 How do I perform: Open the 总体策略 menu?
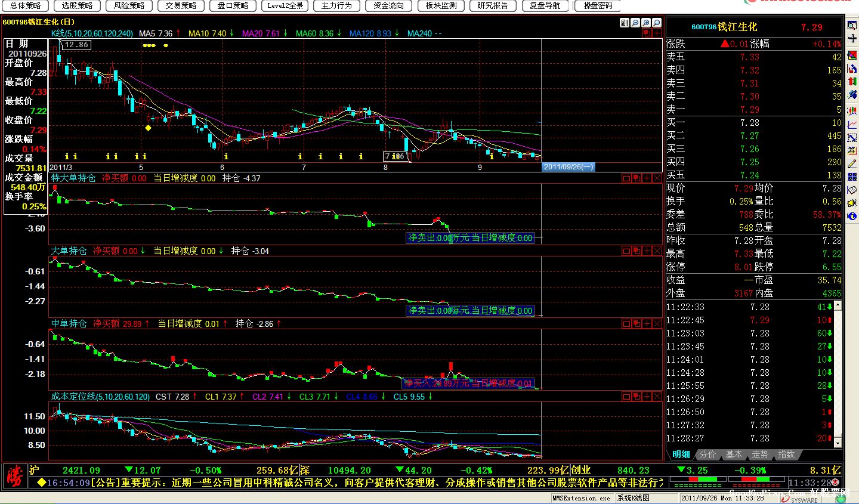[26, 5]
